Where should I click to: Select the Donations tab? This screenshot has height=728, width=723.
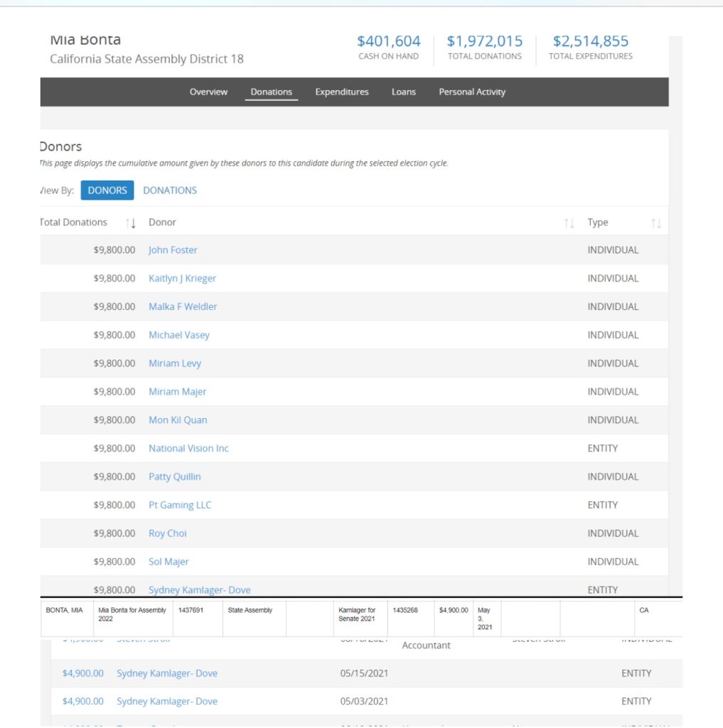click(272, 92)
